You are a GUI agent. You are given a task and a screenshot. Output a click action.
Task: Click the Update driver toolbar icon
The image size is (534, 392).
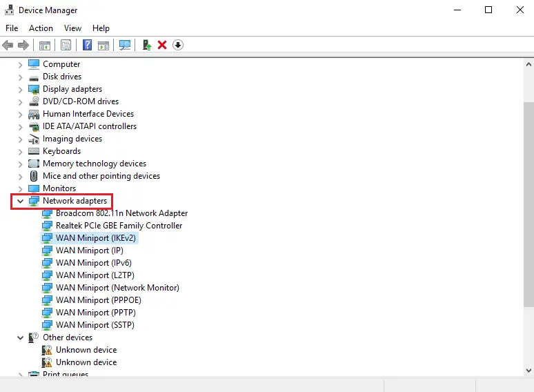[147, 45]
